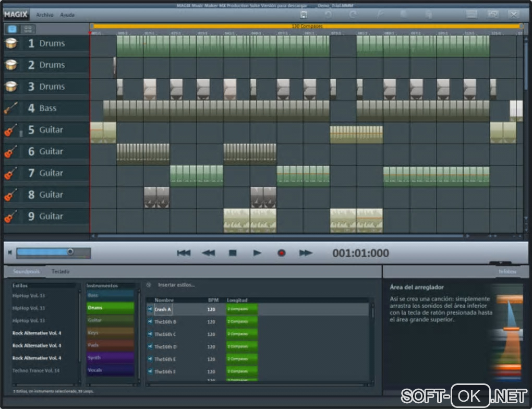Select the Techno Trance Vol. 14 style
Image resolution: width=532 pixels, height=409 pixels.
point(36,370)
